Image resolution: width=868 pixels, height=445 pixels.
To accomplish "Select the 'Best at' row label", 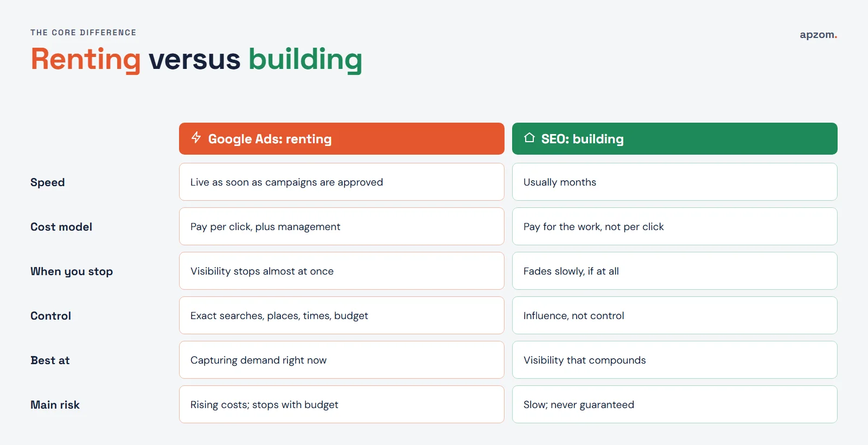I will pyautogui.click(x=50, y=360).
